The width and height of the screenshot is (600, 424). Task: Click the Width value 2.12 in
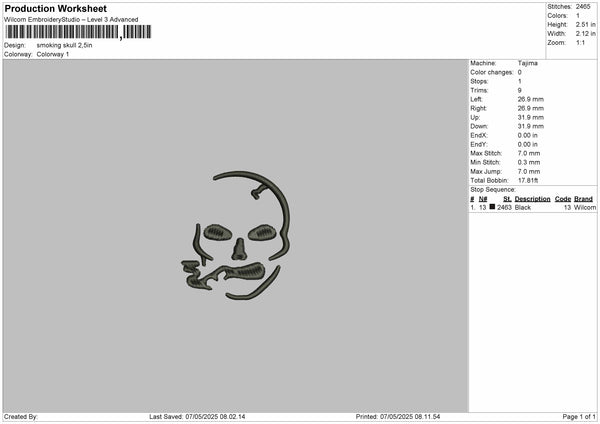coord(586,34)
